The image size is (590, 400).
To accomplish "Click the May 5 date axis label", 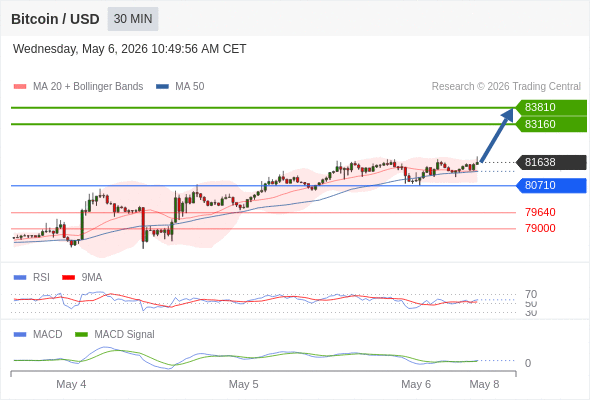I will 243,384.
